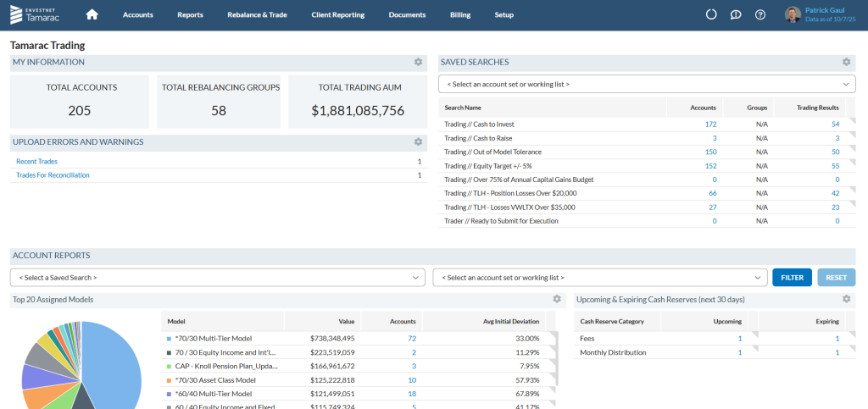Open 23 trading results for TLH VWLTX
868x409 pixels.
(x=835, y=207)
